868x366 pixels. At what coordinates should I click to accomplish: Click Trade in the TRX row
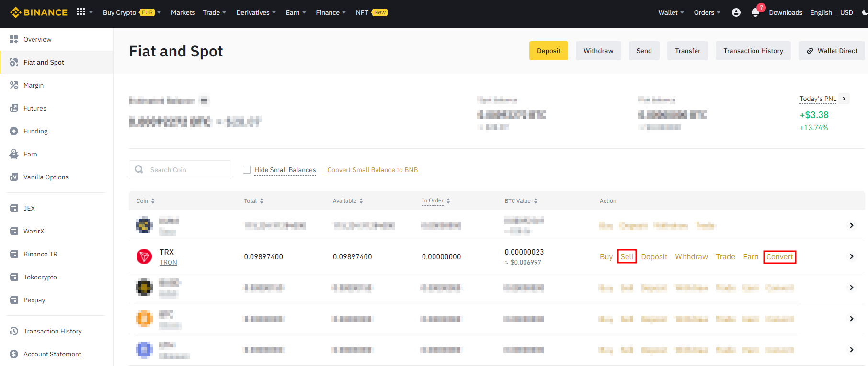(x=725, y=257)
